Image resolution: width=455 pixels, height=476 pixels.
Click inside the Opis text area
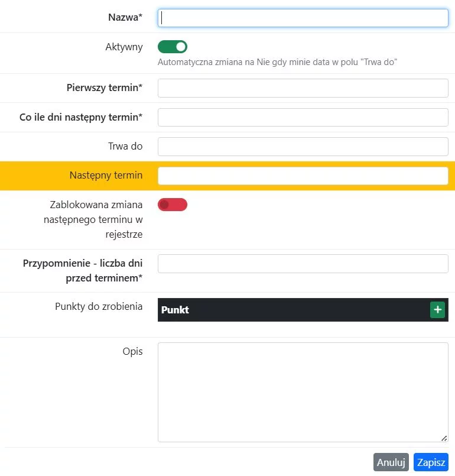click(303, 391)
